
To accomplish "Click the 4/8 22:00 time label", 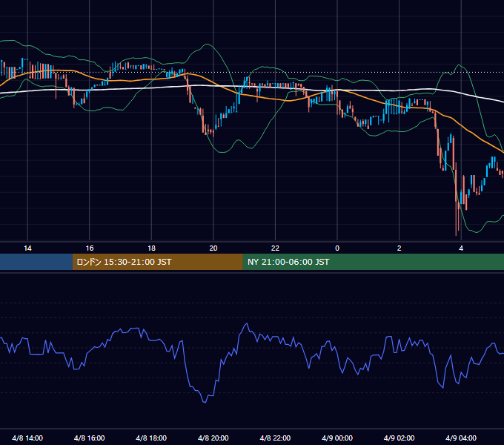I will coord(275,438).
